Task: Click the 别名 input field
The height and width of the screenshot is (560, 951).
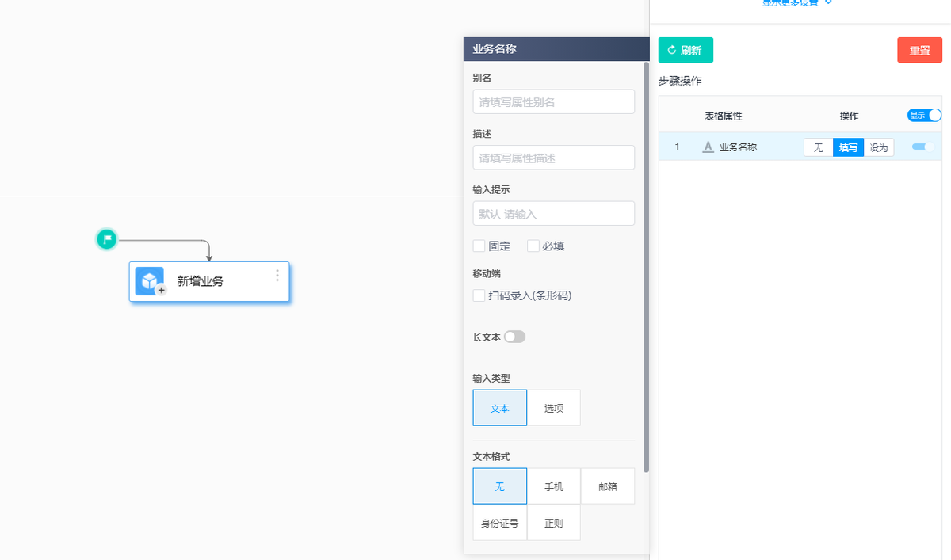Action: 553,101
